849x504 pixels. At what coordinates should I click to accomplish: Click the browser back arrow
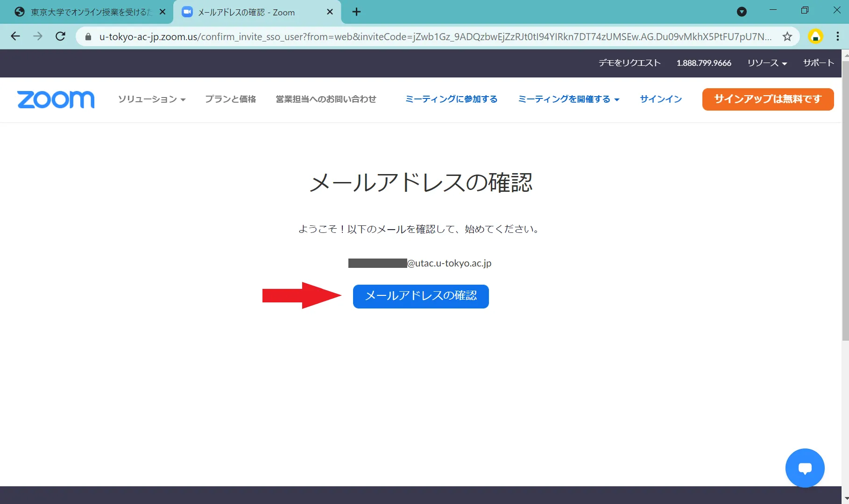pyautogui.click(x=15, y=36)
